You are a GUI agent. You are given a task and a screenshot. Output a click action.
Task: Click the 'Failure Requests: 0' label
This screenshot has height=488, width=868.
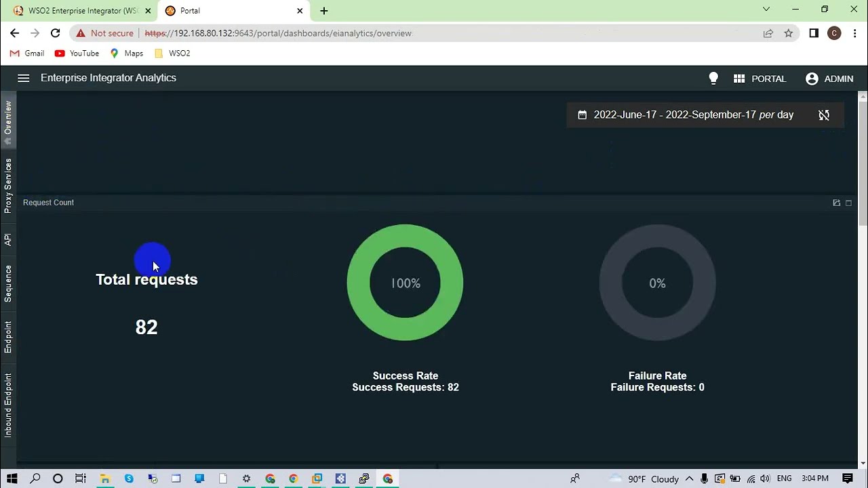click(x=657, y=387)
